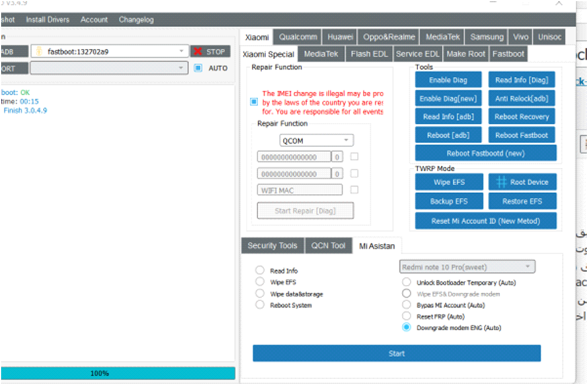Click the WIFI MAC input field

tap(300, 190)
